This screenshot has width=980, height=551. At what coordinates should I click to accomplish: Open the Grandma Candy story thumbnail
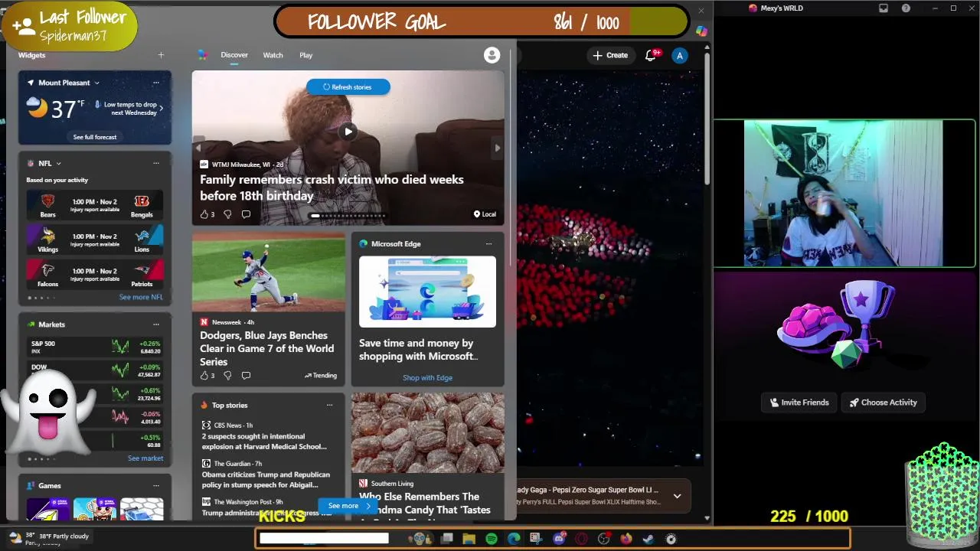427,432
